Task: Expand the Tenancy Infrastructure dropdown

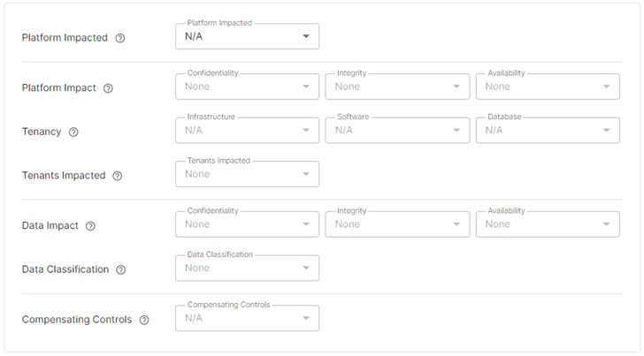Action: 248,130
